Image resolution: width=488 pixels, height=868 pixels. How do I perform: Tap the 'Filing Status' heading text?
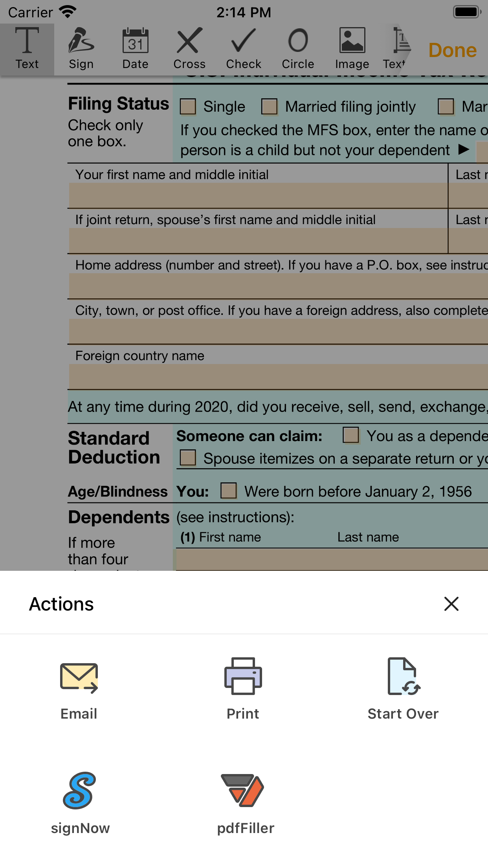pos(119,104)
